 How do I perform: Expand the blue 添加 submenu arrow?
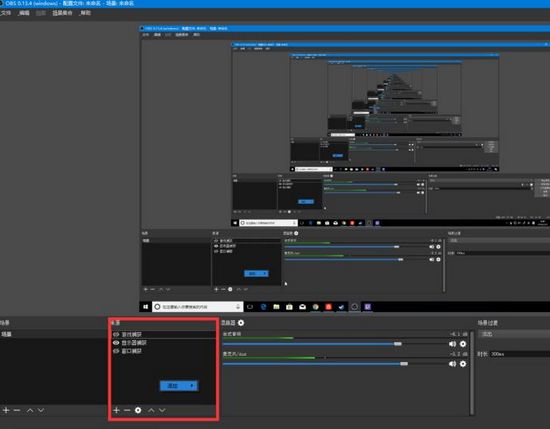pos(192,386)
